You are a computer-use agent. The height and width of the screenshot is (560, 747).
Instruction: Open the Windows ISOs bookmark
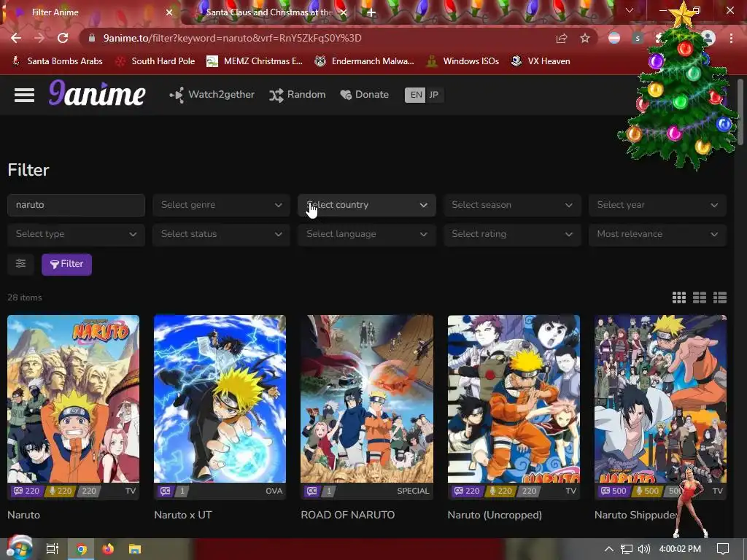tap(462, 61)
